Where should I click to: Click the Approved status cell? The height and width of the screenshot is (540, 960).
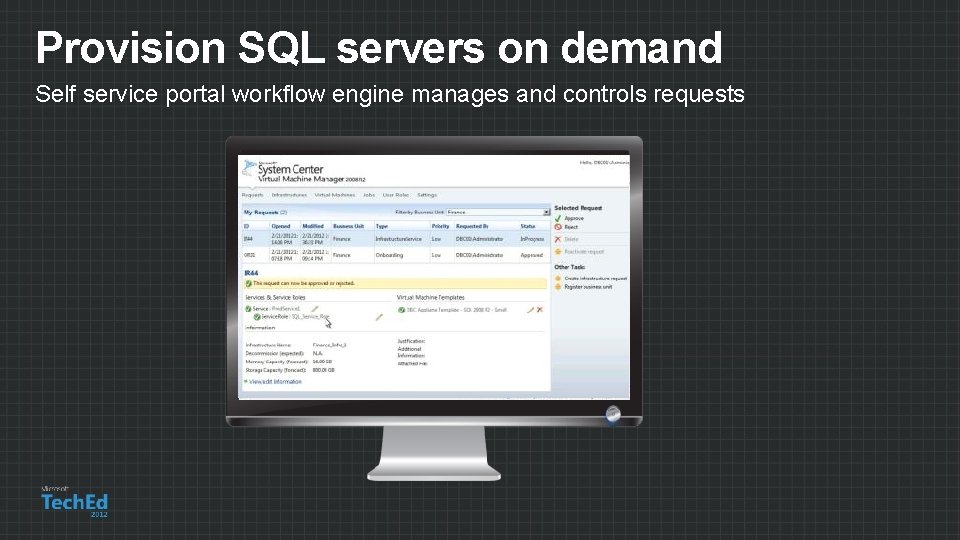(531, 255)
